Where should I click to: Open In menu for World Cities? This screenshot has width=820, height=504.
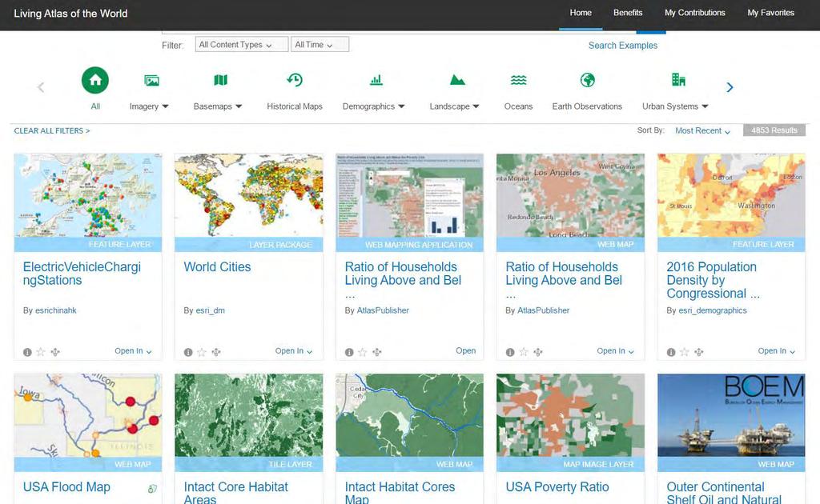point(294,351)
